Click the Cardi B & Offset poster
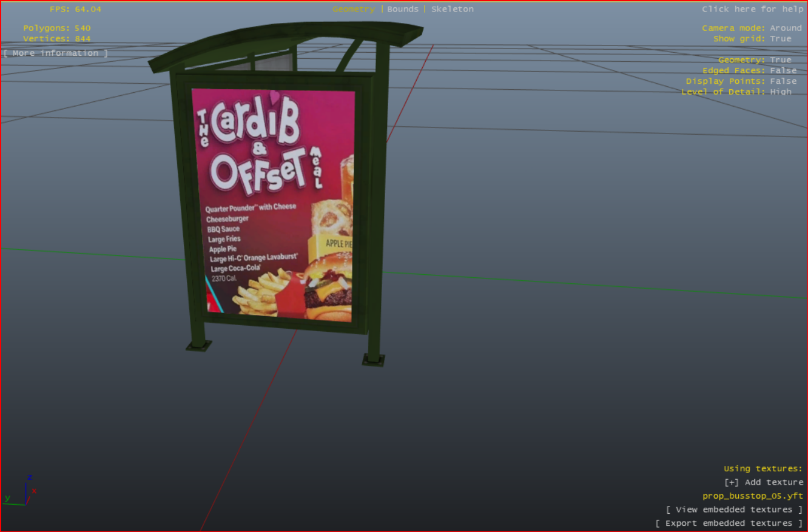Image resolution: width=808 pixels, height=532 pixels. 274,200
